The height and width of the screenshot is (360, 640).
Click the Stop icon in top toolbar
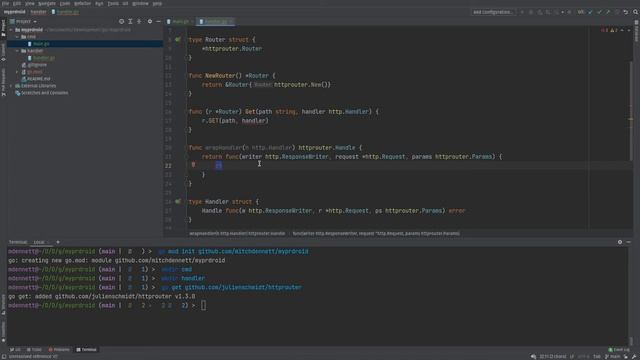coord(569,12)
